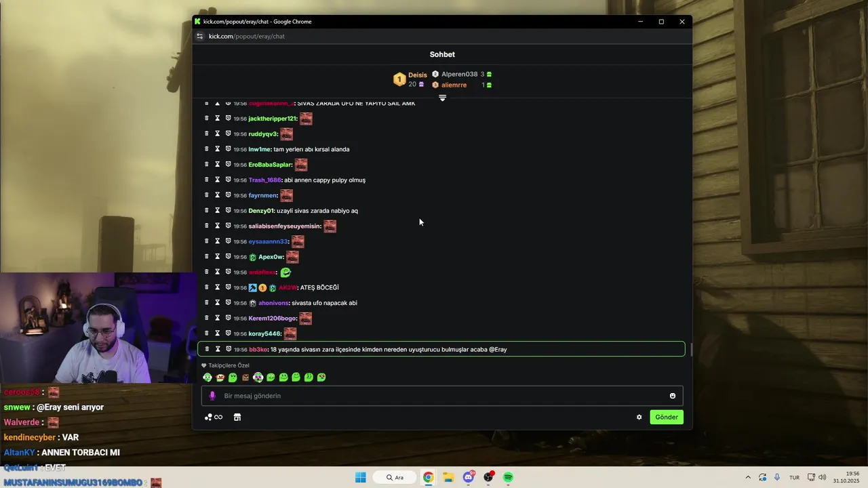Click the 'Sohbet' chat header title

(442, 54)
